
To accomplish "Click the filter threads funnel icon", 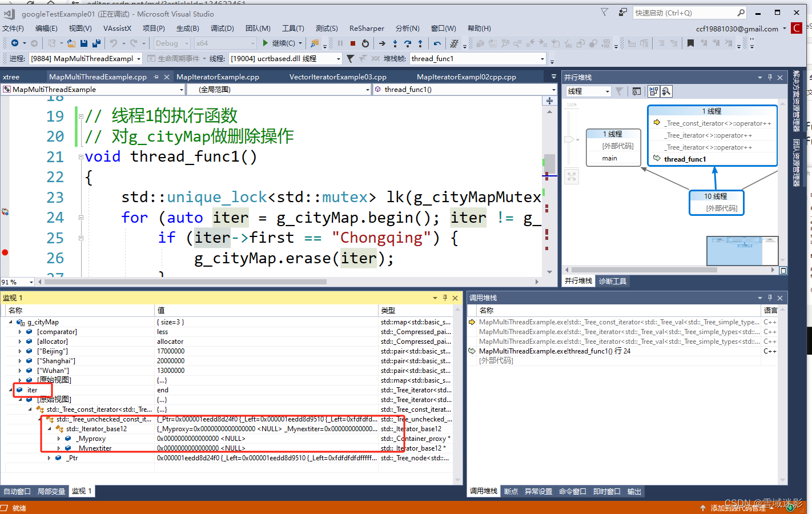I will click(351, 58).
